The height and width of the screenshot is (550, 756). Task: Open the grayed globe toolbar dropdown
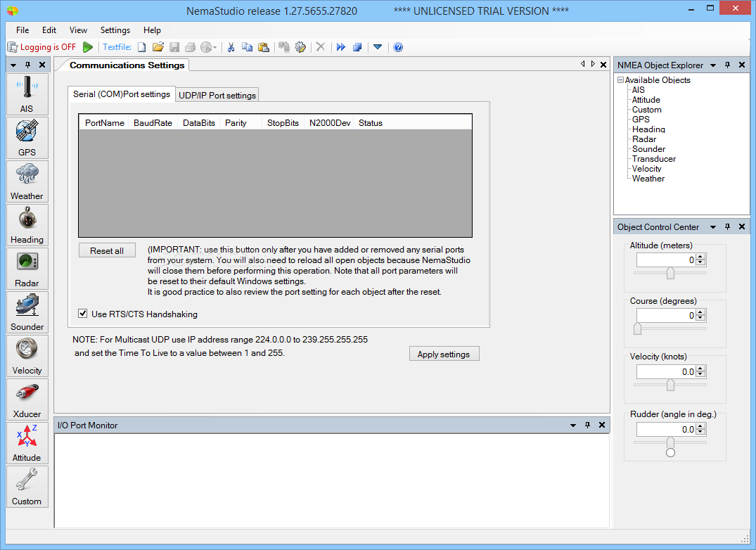pyautogui.click(x=215, y=47)
